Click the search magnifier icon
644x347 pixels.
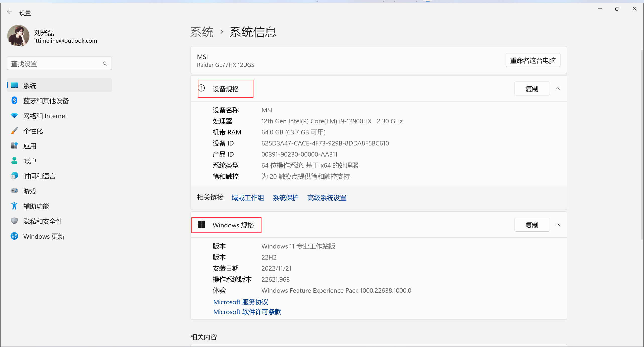pyautogui.click(x=105, y=64)
